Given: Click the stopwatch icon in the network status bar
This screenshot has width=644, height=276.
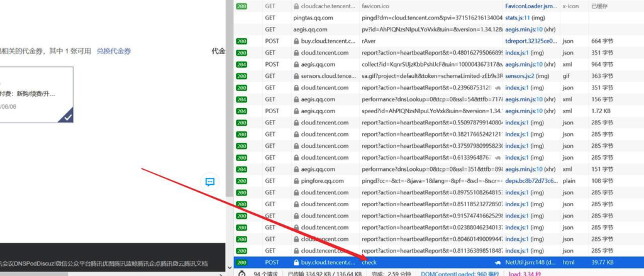Looking at the screenshot, I should coord(241,273).
